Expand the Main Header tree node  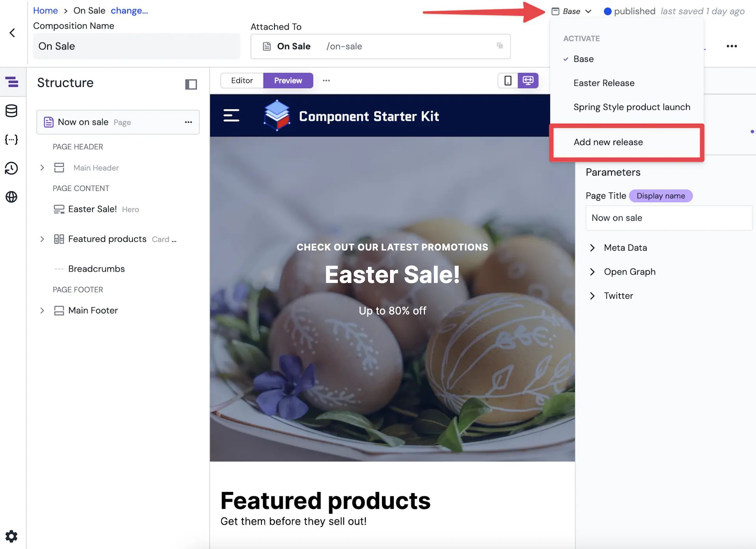tap(42, 168)
